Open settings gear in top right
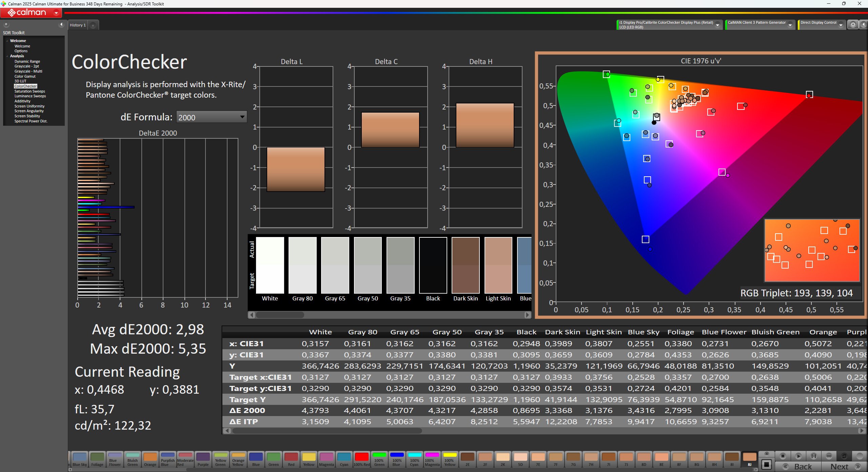The image size is (868, 472). tap(853, 25)
